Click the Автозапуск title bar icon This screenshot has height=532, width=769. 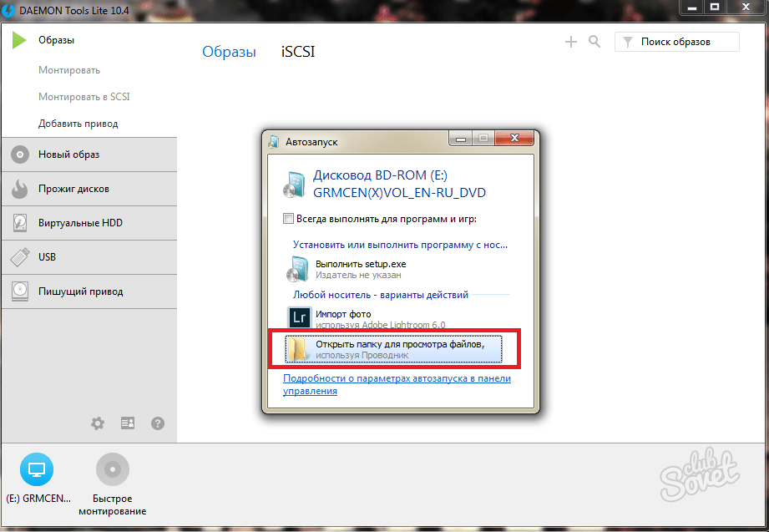pos(274,142)
